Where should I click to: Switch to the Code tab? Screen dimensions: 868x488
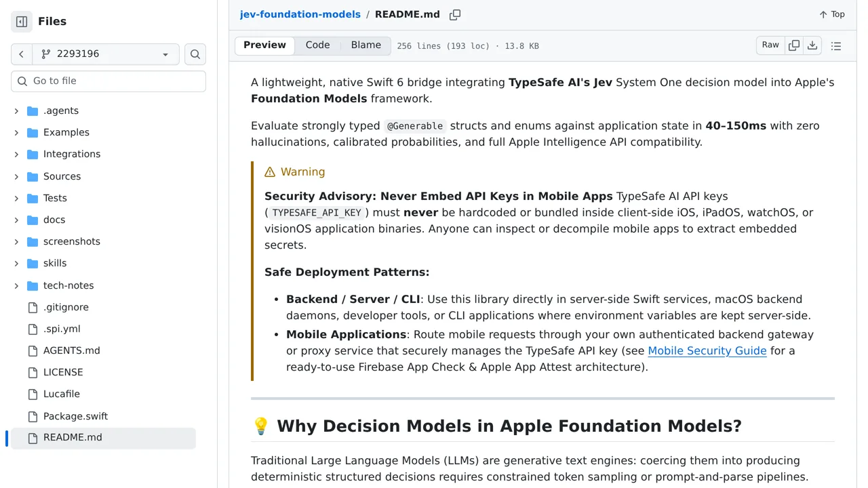click(x=317, y=45)
